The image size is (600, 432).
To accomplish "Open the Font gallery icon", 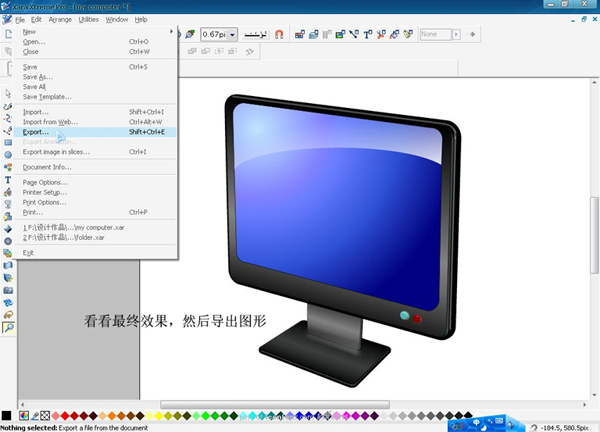I will (x=367, y=34).
